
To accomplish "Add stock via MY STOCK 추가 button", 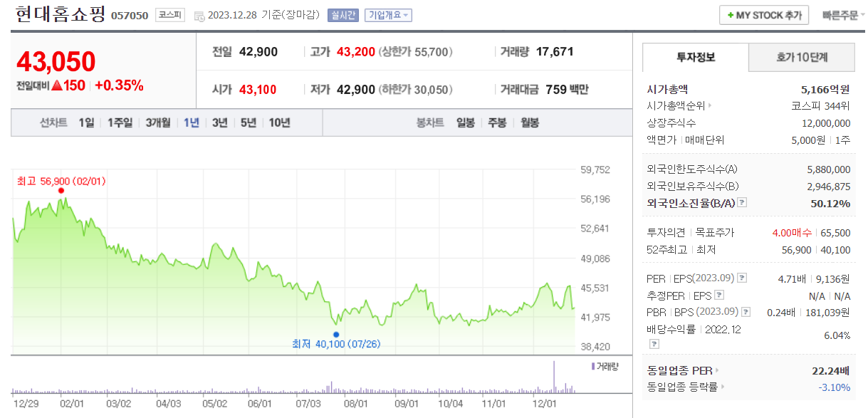I will point(764,15).
